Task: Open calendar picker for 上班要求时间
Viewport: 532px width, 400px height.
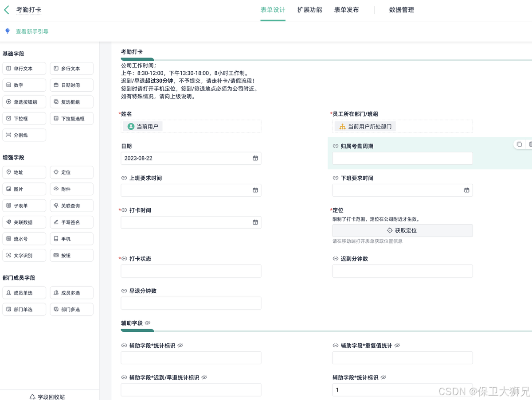Action: pos(255,190)
